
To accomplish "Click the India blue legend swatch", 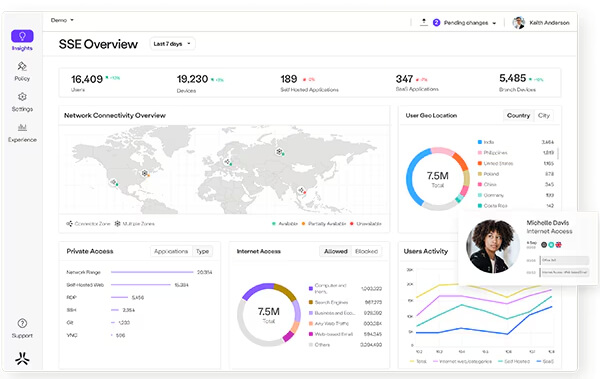I will (x=479, y=142).
